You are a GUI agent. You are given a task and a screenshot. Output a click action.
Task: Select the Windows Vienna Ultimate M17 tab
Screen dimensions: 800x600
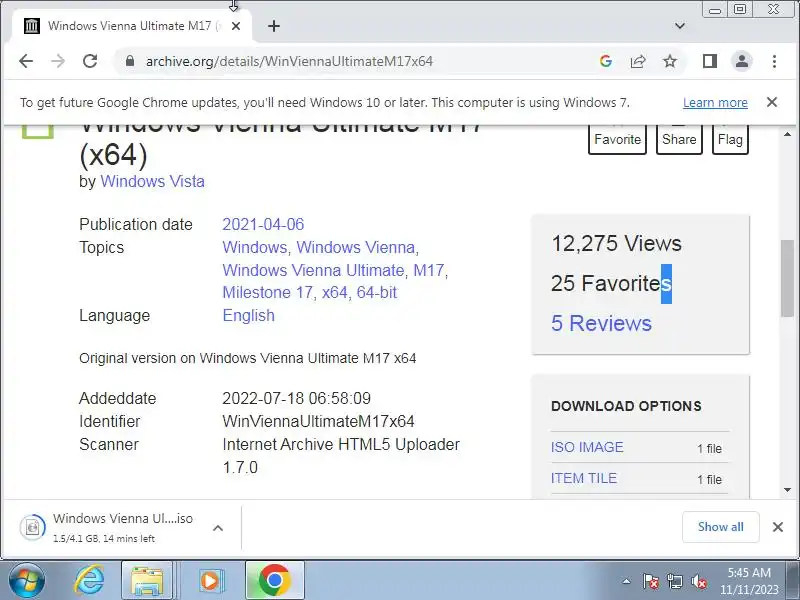tap(133, 26)
